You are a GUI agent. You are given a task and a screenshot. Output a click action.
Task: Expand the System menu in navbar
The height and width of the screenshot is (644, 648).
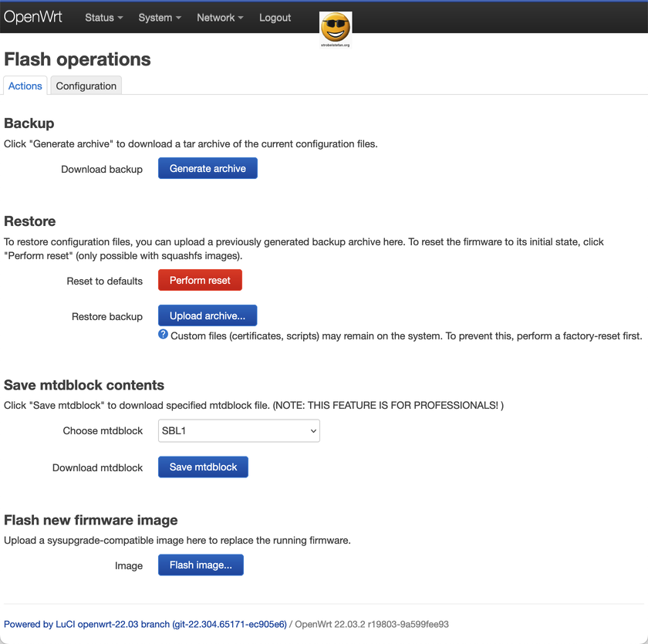click(160, 18)
